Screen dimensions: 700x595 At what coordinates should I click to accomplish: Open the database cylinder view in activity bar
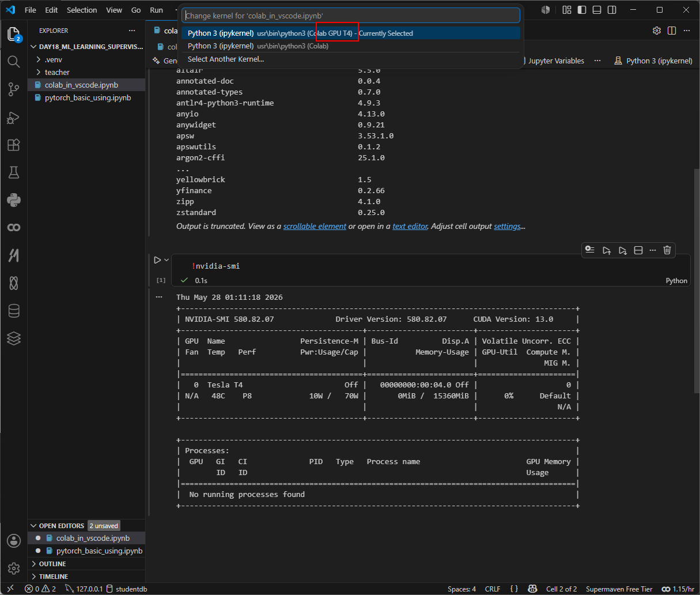[14, 311]
